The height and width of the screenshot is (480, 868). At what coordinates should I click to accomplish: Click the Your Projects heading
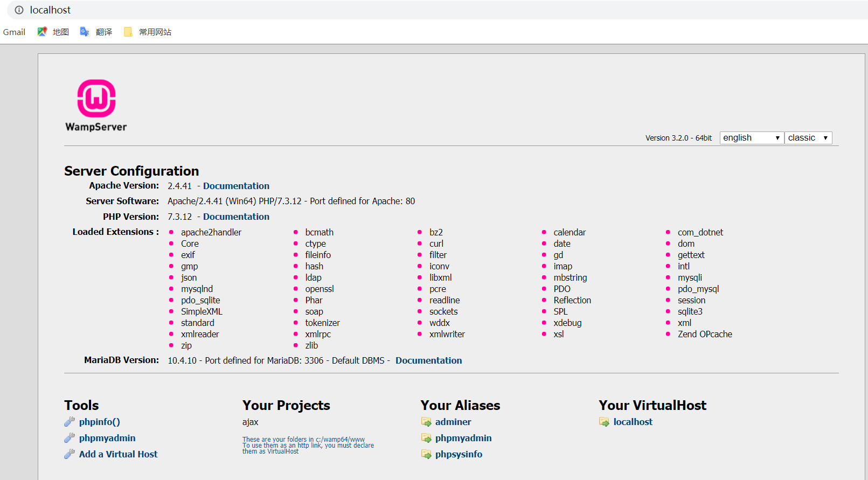pyautogui.click(x=286, y=405)
